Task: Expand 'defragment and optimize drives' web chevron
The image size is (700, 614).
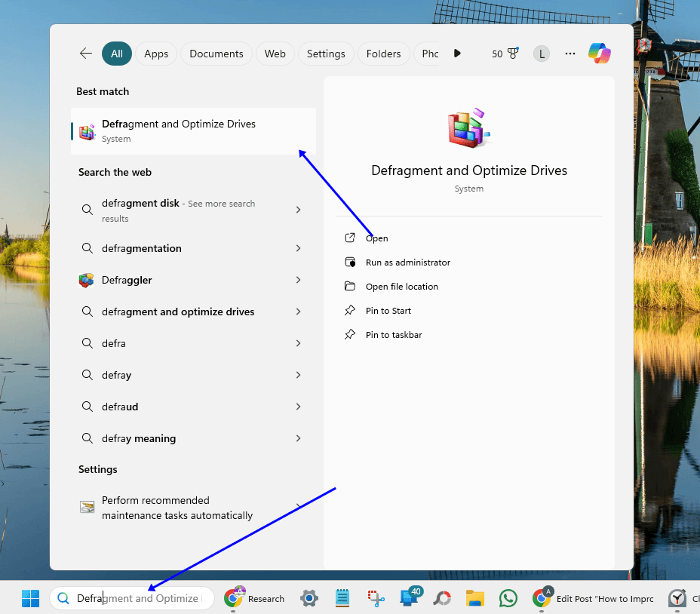Action: pyautogui.click(x=298, y=312)
